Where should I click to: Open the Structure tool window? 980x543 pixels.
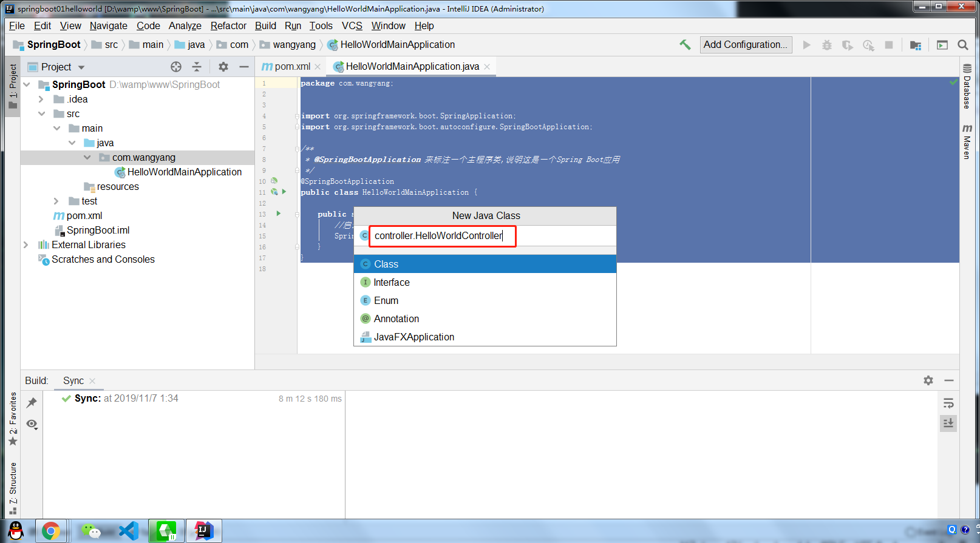point(13,489)
